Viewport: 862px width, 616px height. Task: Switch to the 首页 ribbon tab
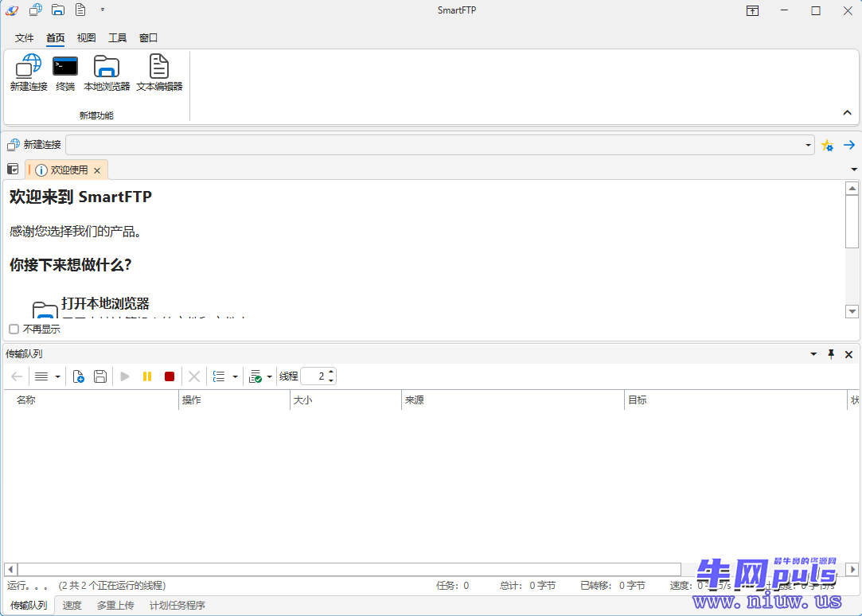(55, 38)
